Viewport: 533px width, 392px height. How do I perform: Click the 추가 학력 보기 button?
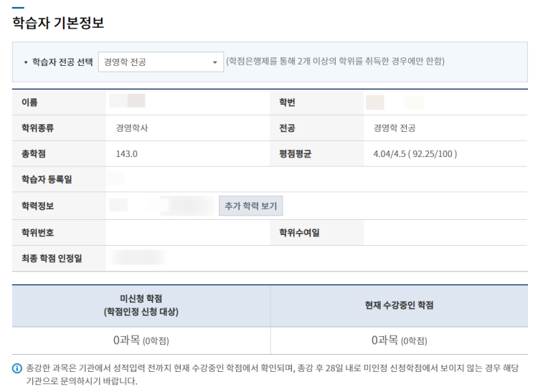[250, 206]
